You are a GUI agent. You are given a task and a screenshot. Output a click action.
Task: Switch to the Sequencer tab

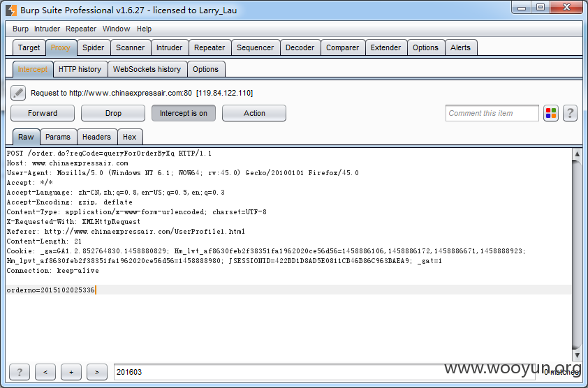256,47
